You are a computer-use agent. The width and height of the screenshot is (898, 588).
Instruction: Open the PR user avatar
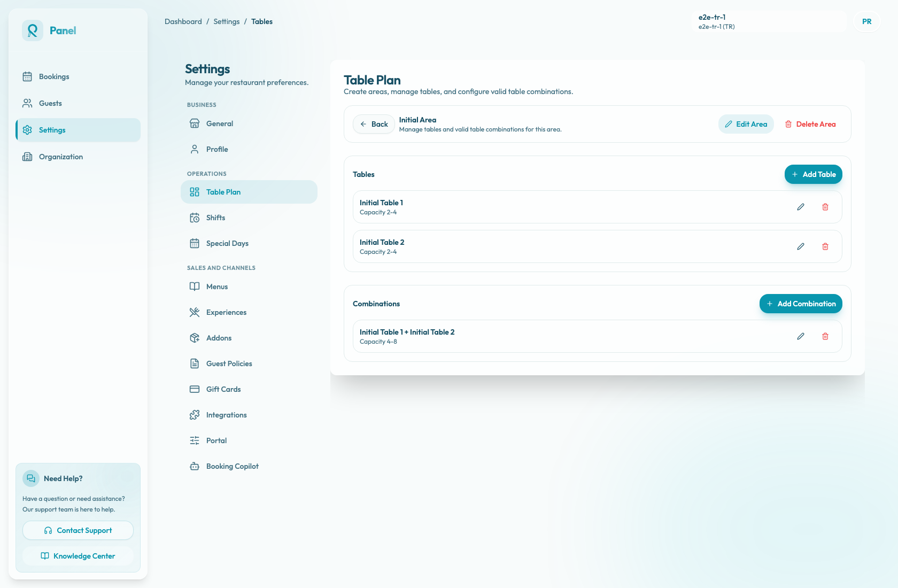coord(867,21)
